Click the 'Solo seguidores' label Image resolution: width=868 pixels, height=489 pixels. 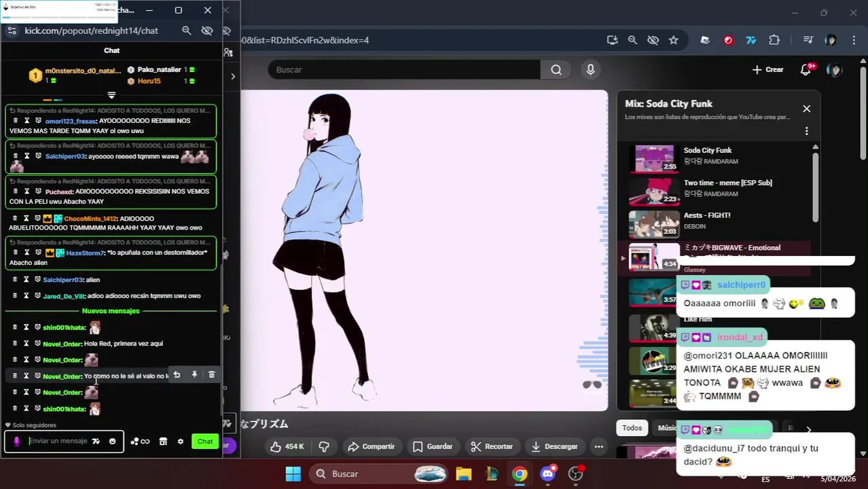(34, 425)
